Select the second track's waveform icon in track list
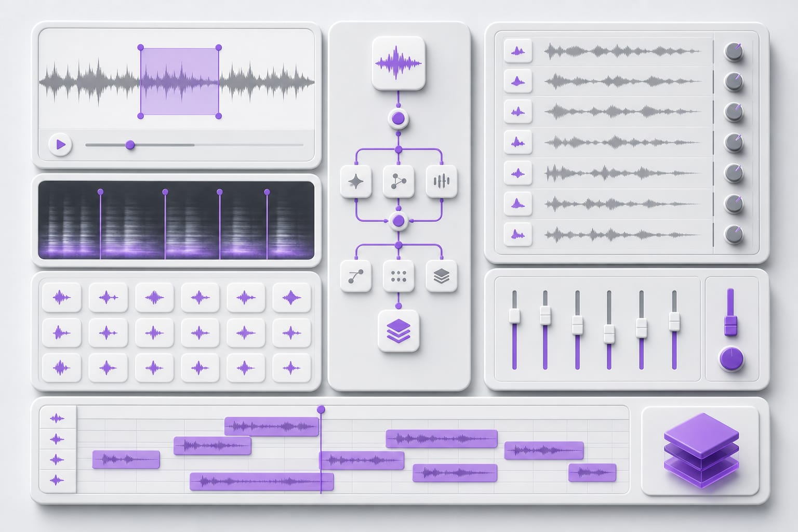Viewport: 798px width, 532px height. pyautogui.click(x=518, y=81)
